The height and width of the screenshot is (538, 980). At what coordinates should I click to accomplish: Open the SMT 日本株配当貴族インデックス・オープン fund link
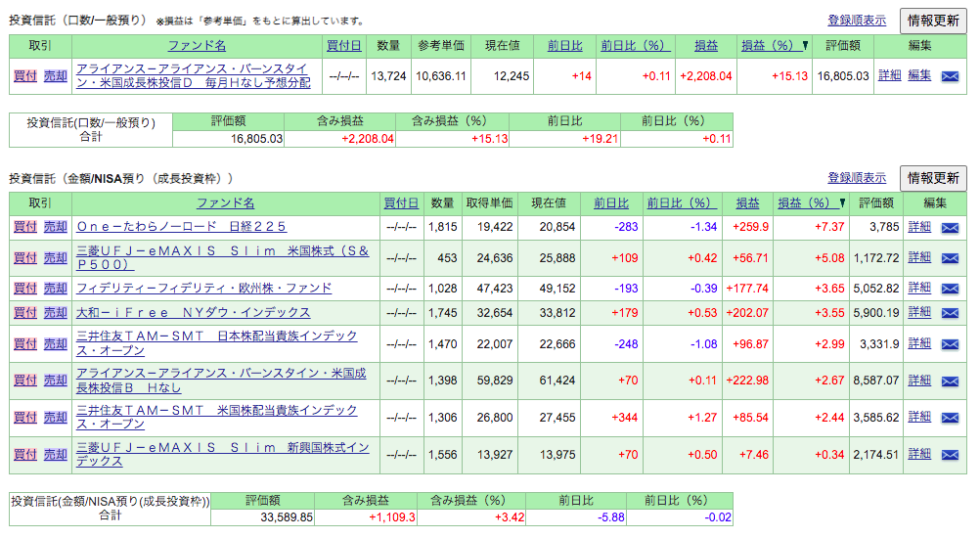217,343
